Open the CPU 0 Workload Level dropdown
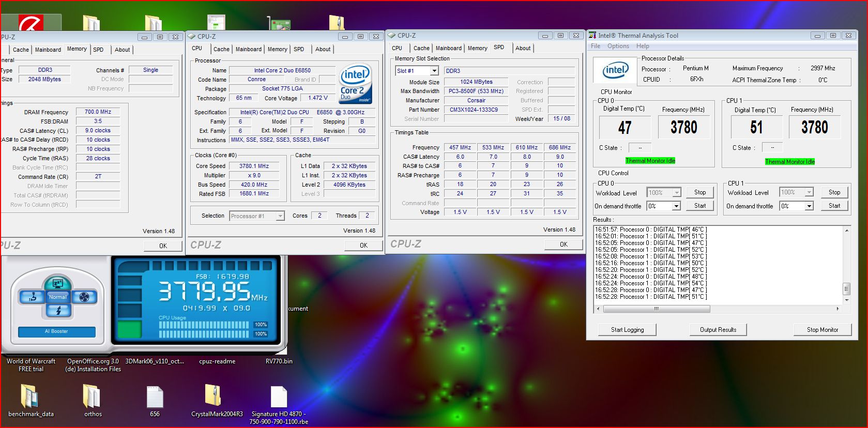The image size is (868, 428). pos(677,193)
